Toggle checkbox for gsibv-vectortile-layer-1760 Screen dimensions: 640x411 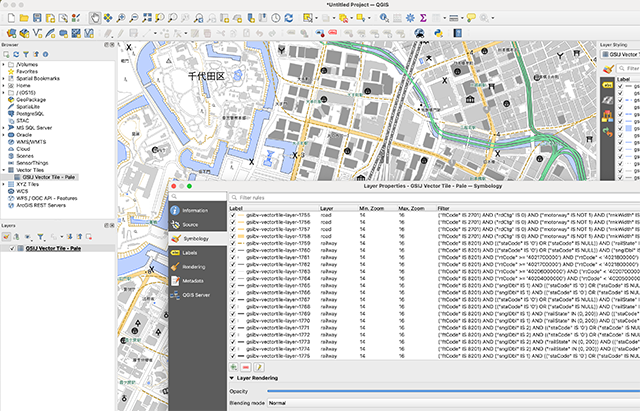click(233, 250)
